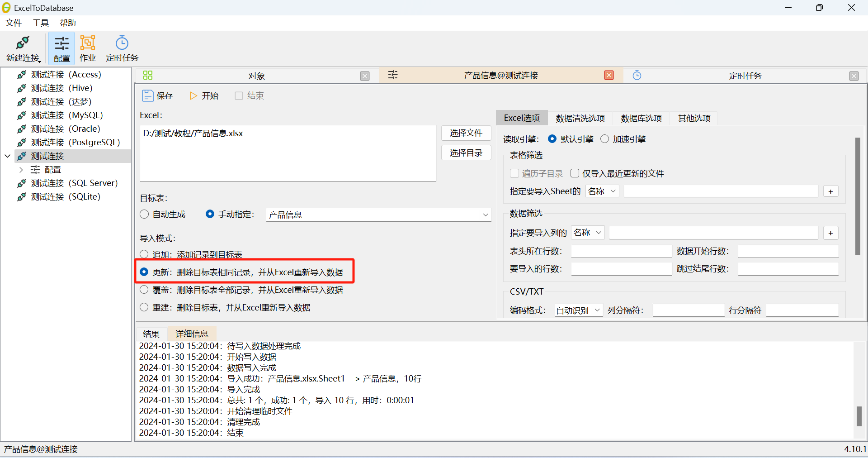
Task: Enable 仅导入最近更新的文件 checkbox
Action: coord(575,173)
